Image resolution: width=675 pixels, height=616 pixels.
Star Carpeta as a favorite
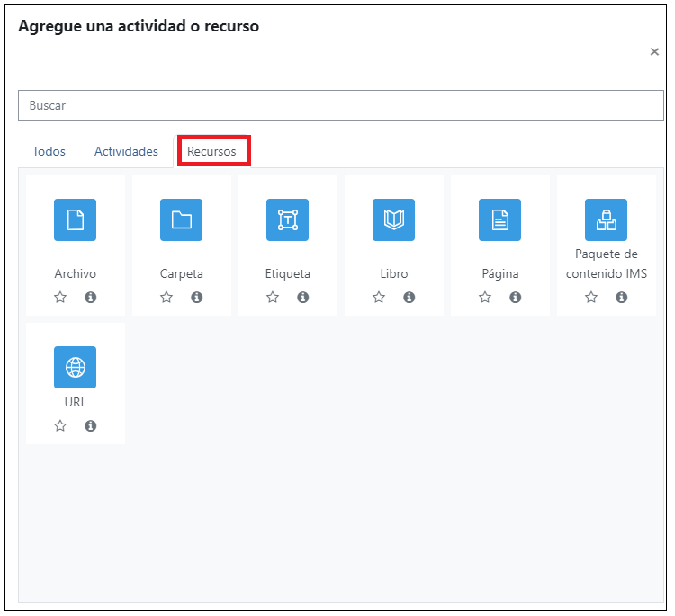pos(166,298)
